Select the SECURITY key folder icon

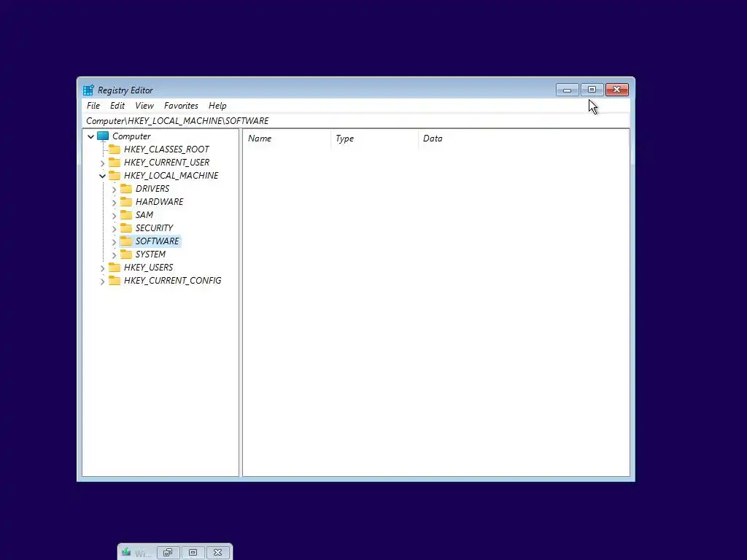[125, 228]
